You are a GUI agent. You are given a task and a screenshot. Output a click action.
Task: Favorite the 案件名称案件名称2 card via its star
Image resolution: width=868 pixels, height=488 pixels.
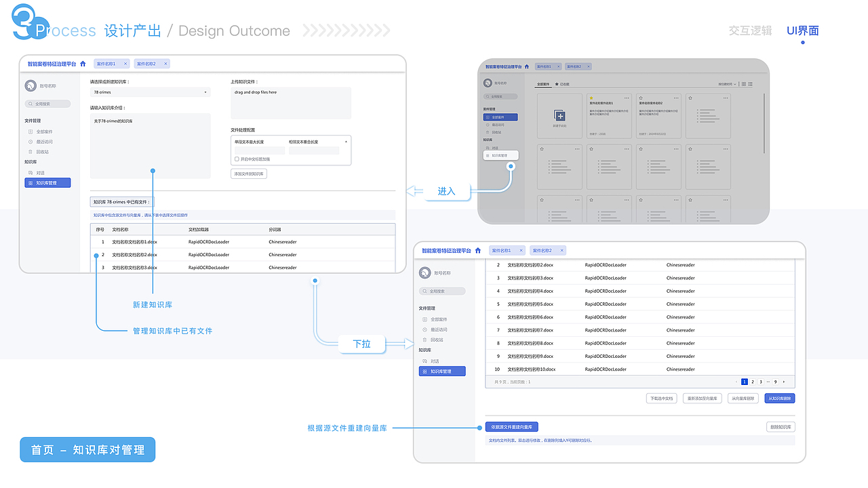tap(642, 98)
